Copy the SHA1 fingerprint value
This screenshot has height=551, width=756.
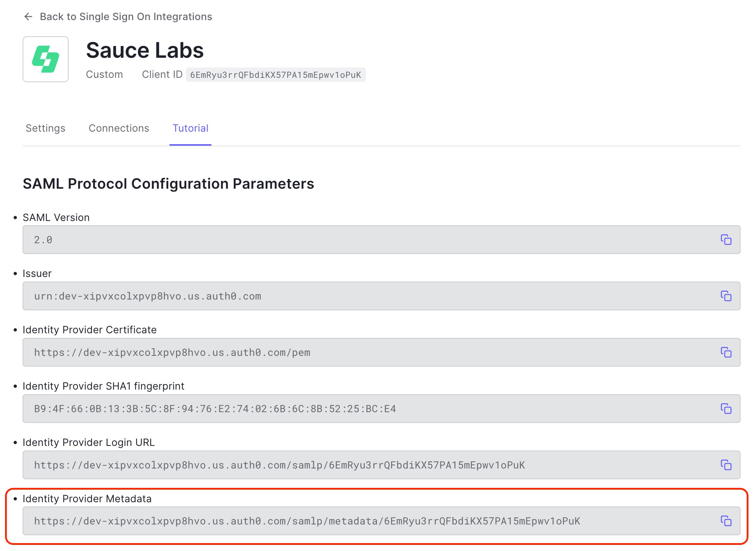[726, 409]
